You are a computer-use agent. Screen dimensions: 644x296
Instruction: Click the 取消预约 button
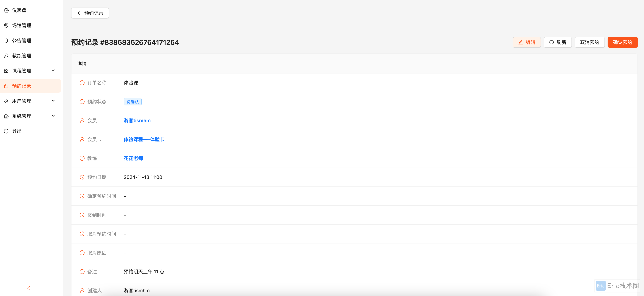(x=589, y=42)
